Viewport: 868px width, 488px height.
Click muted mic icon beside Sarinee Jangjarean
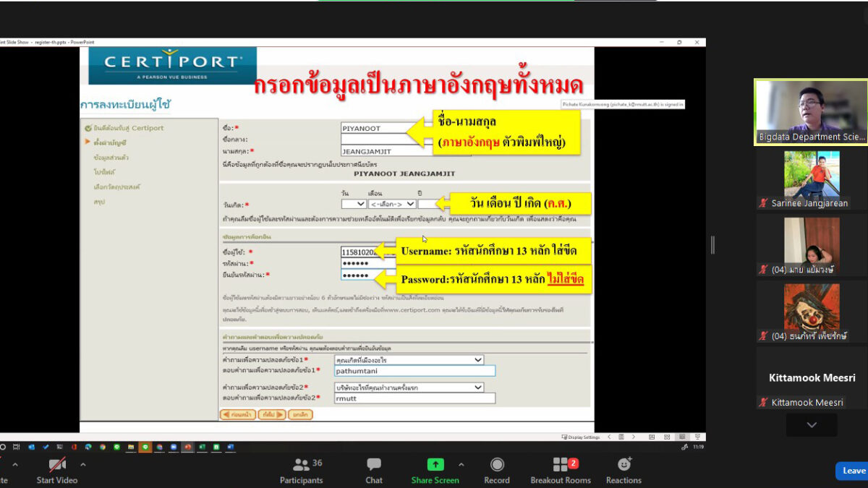click(x=763, y=203)
